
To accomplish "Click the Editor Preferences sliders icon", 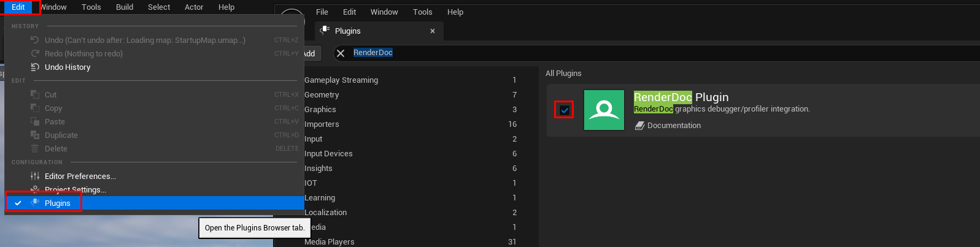I will pyautogui.click(x=35, y=177).
